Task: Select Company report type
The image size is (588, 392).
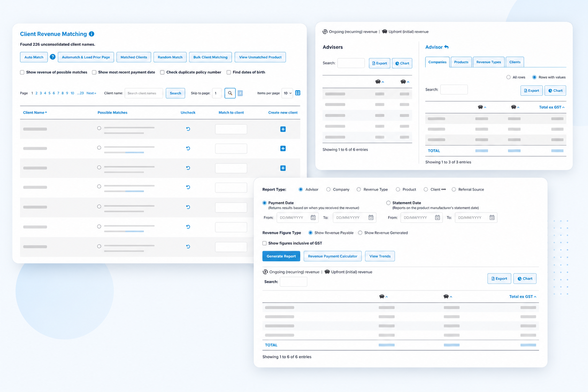Action: click(x=328, y=189)
